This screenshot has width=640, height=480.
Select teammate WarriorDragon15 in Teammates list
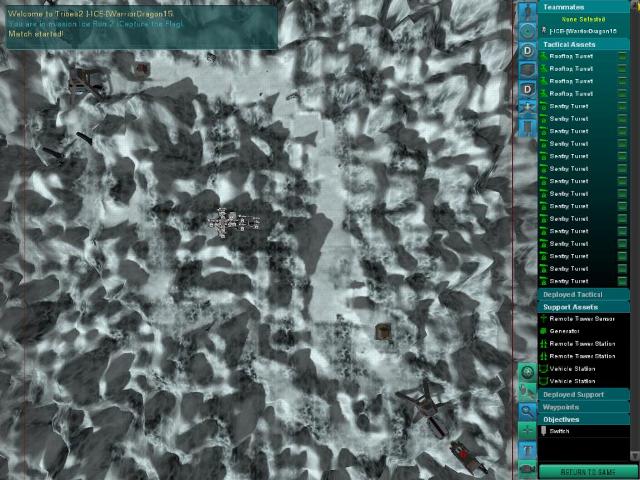coord(583,31)
